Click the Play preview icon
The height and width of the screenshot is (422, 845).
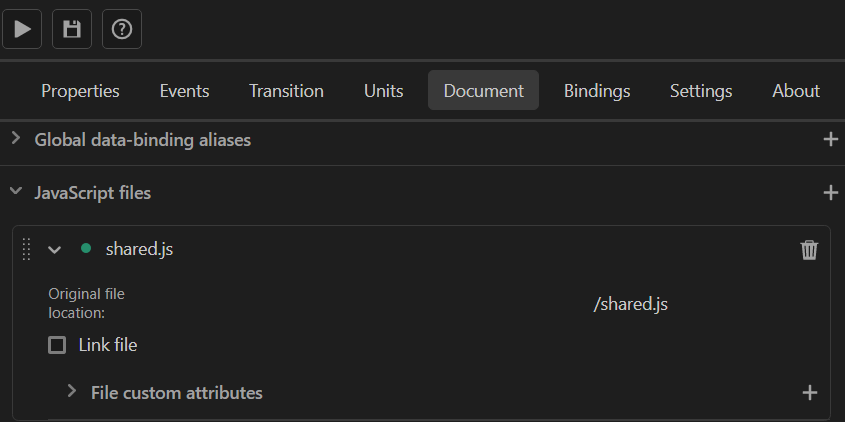click(22, 29)
